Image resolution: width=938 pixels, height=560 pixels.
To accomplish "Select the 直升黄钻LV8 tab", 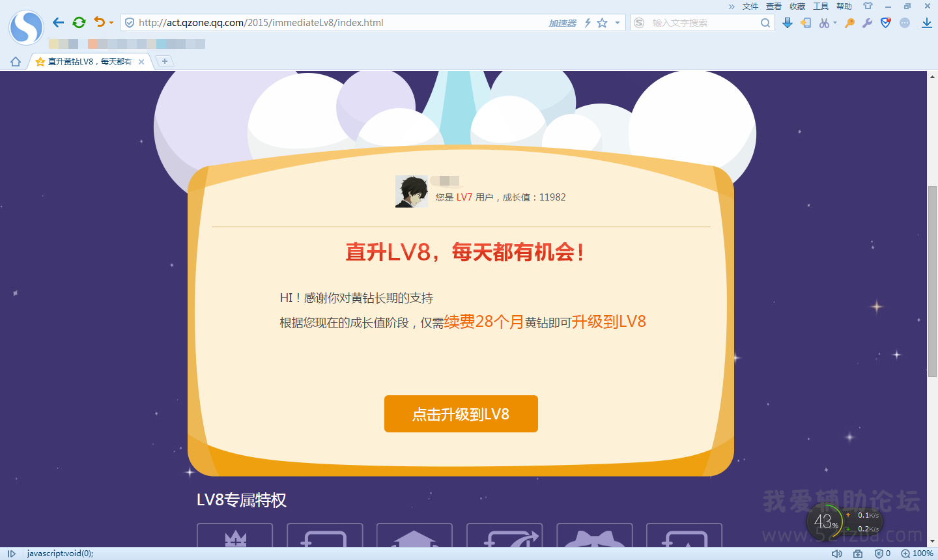I will pyautogui.click(x=90, y=62).
